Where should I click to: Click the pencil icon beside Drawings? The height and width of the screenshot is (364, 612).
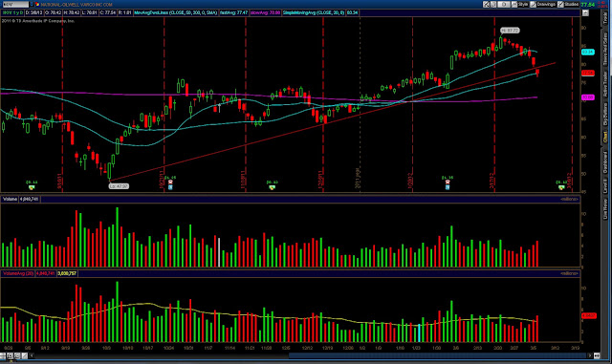(533, 4)
